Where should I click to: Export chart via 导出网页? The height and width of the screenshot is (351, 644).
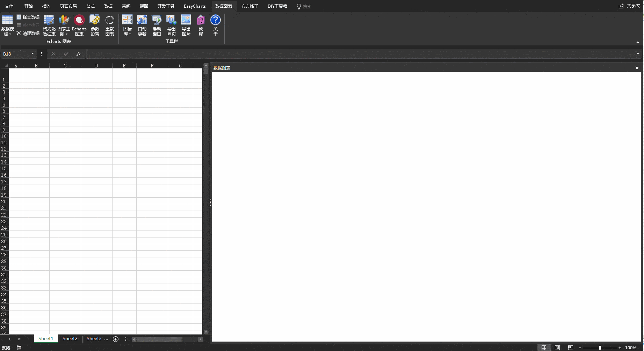coord(171,25)
